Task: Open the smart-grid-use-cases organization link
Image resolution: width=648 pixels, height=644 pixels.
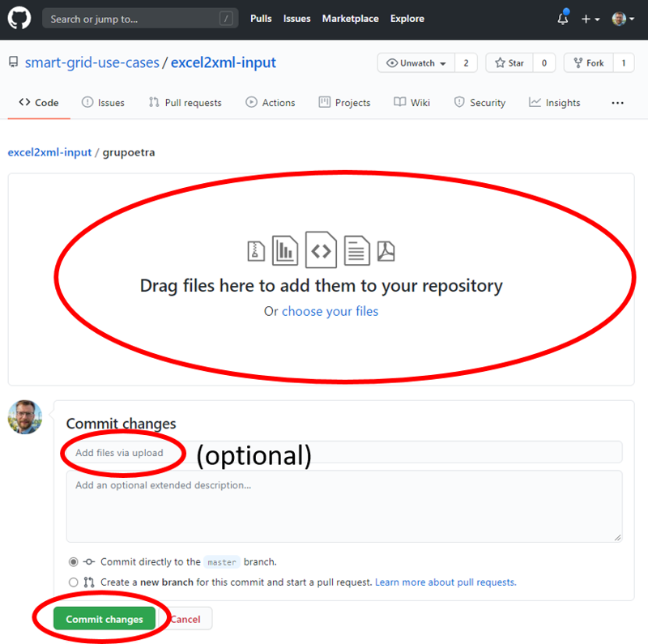Action: (x=92, y=62)
